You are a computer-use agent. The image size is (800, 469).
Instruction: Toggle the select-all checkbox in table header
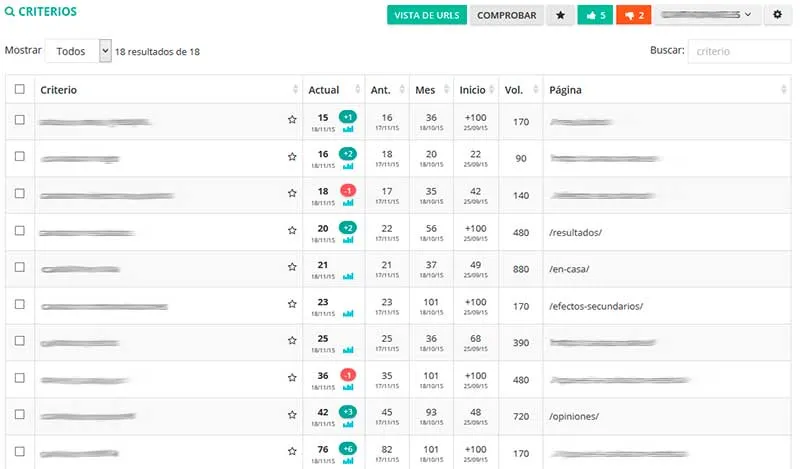(20, 90)
